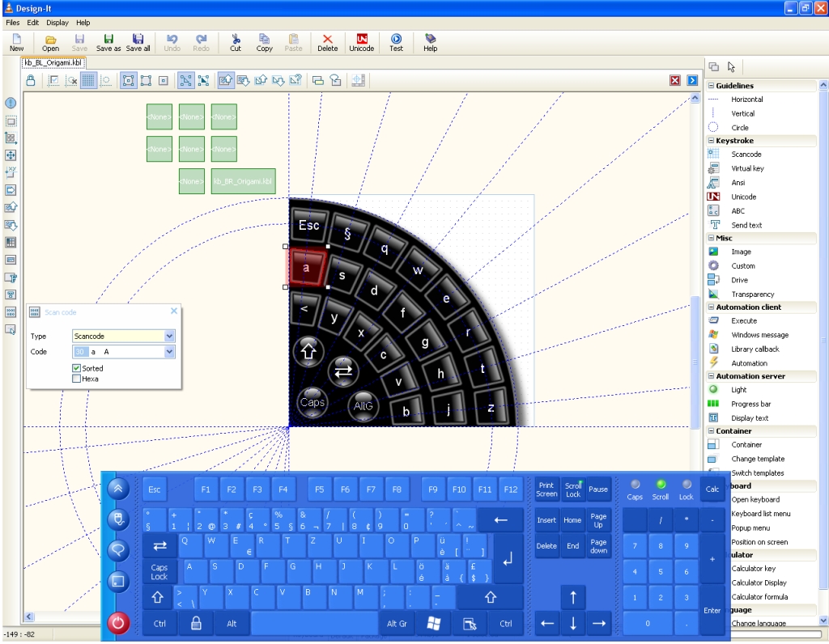Click the canvas horizontal scrollbar left arrow
The width and height of the screenshot is (829, 644).
[29, 616]
